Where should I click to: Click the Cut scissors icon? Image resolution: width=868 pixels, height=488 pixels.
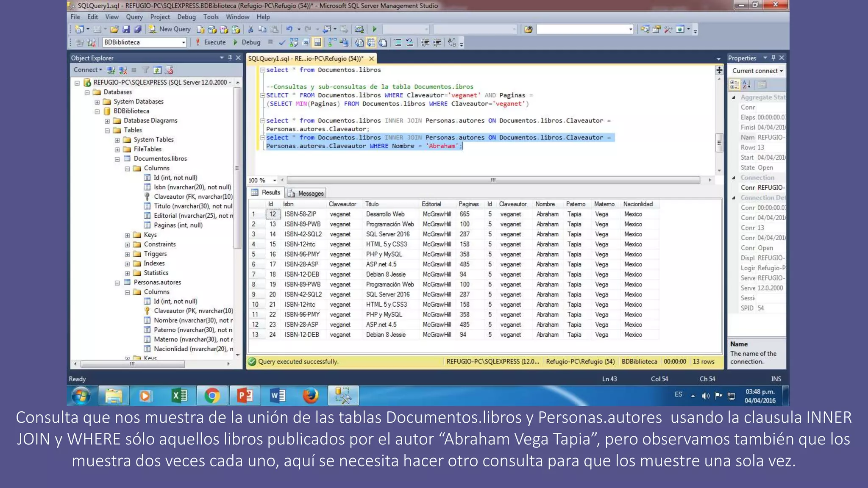pos(250,29)
